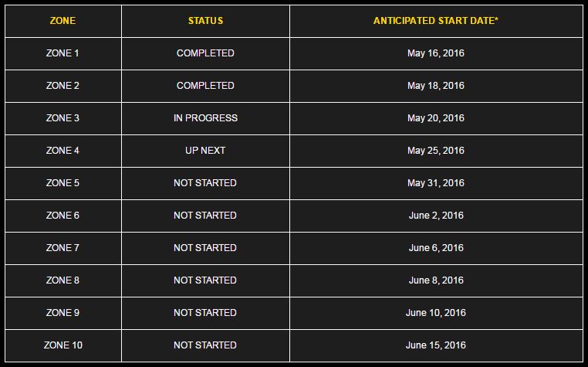Click the STATUS column header
The image size is (588, 367).
coord(205,21)
